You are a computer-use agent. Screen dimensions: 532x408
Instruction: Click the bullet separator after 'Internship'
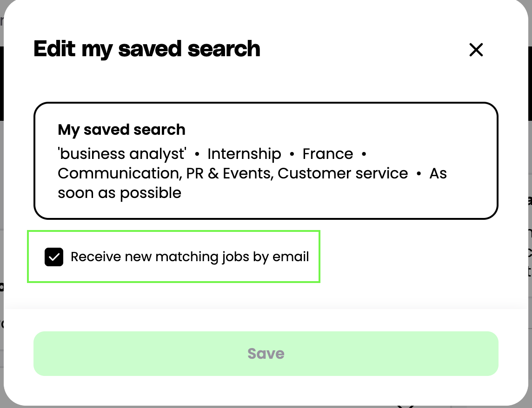coord(292,154)
